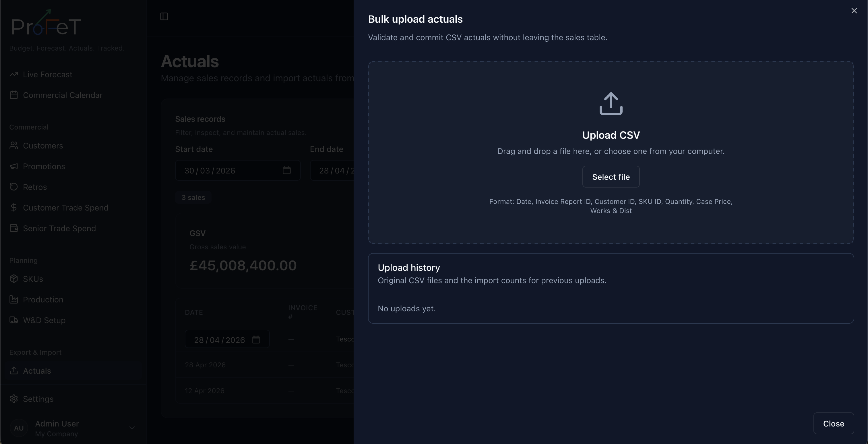Close the bulk upload panel via X icon

click(854, 11)
